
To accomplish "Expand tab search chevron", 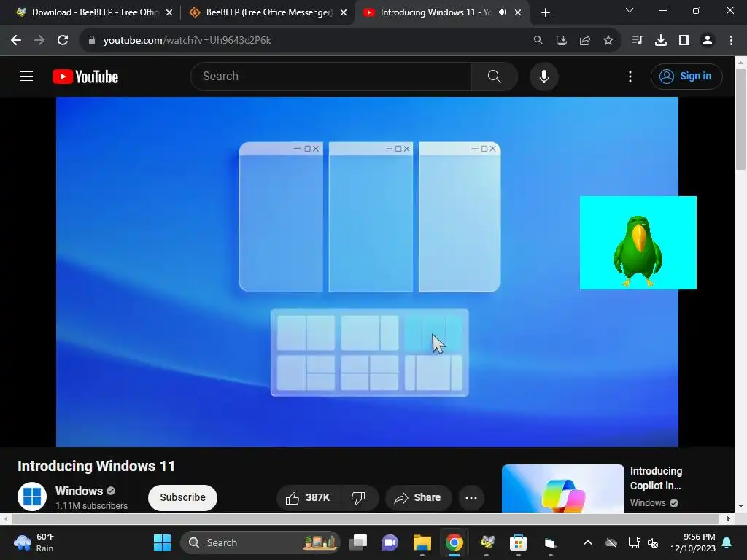I will [x=630, y=10].
